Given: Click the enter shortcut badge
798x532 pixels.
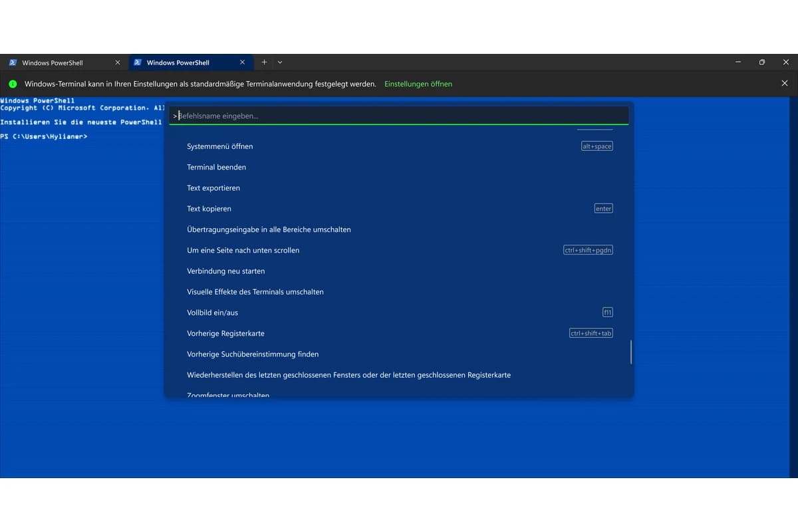Looking at the screenshot, I should [603, 208].
